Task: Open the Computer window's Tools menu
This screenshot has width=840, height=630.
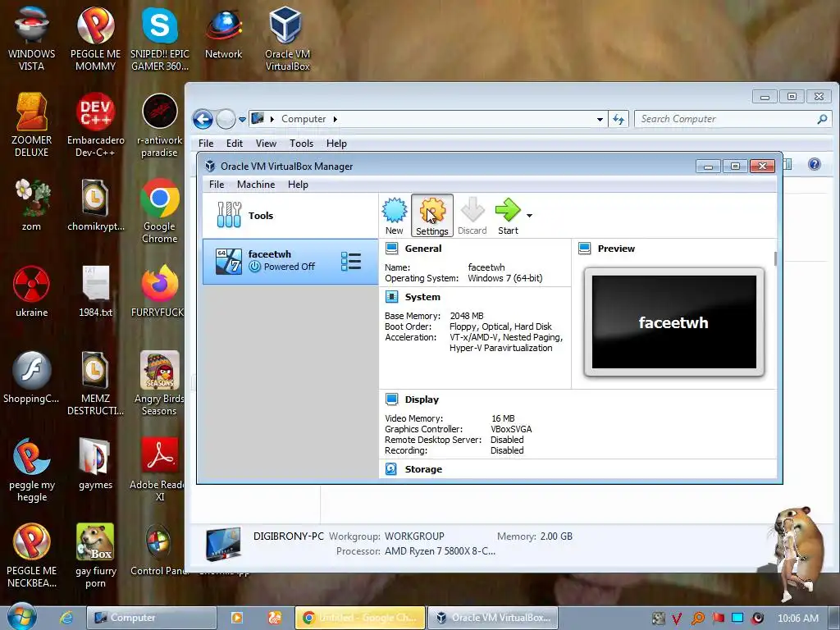Action: 301,144
